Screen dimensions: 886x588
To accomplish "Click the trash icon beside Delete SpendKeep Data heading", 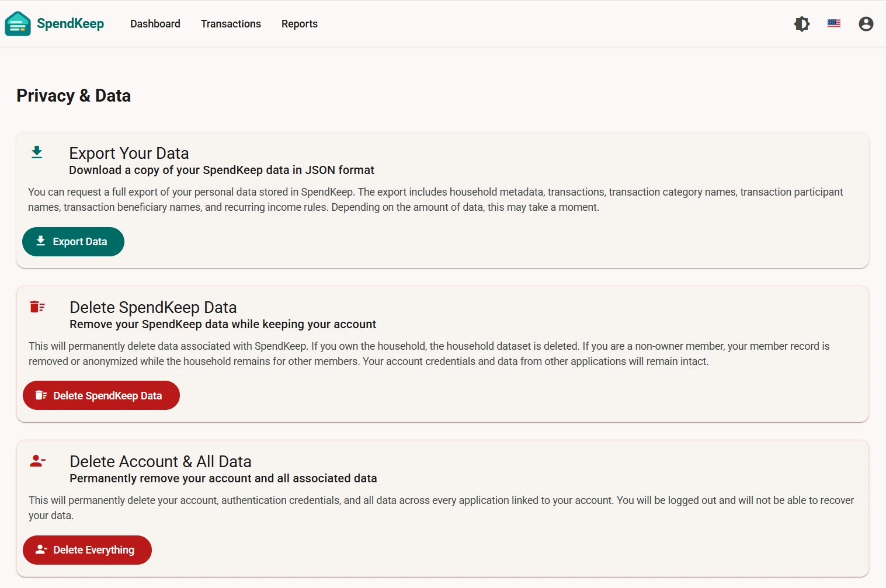I will click(37, 307).
